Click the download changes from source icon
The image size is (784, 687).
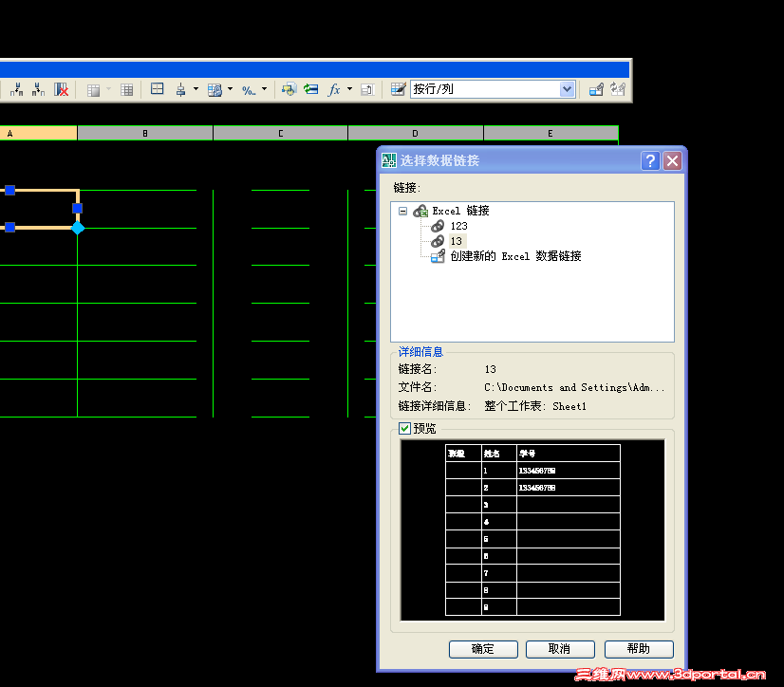pyautogui.click(x=618, y=89)
